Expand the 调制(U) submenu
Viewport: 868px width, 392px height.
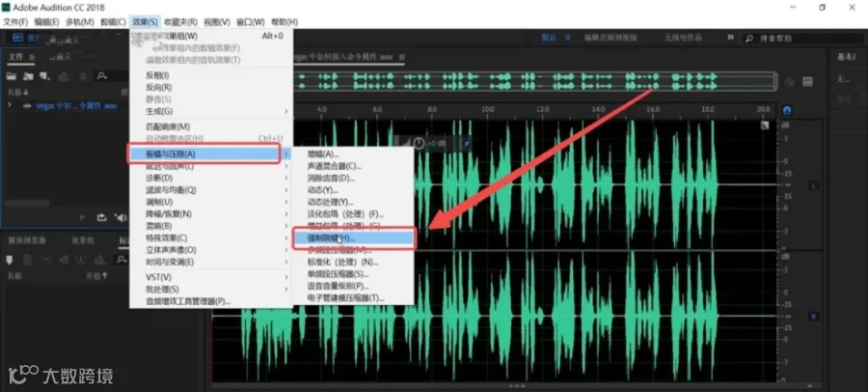click(210, 202)
